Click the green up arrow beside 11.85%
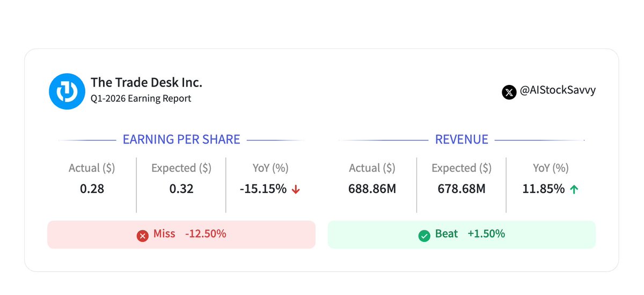 [574, 189]
